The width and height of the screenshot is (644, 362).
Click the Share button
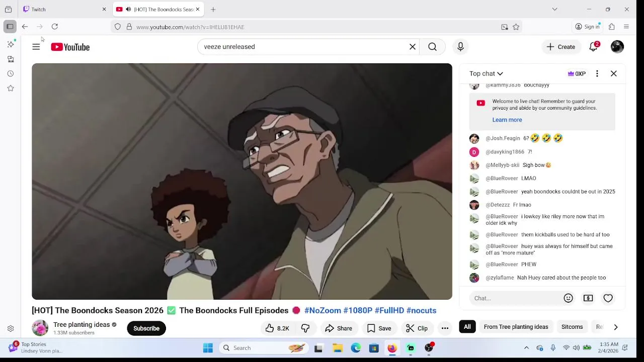pos(339,328)
